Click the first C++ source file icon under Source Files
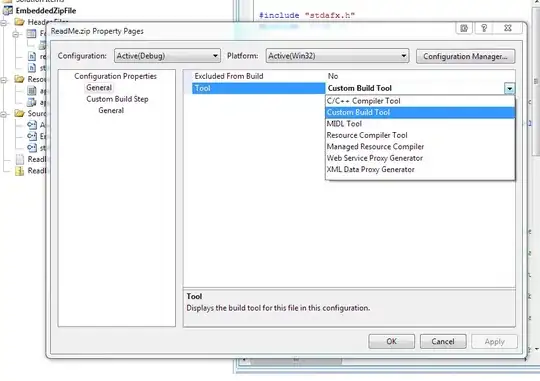The height and width of the screenshot is (381, 540). point(32,125)
